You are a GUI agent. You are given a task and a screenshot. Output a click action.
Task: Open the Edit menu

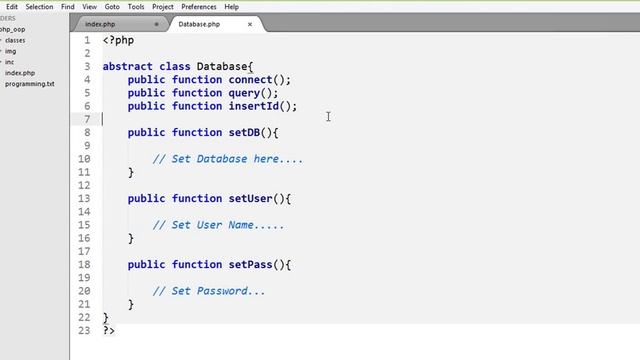tap(11, 7)
